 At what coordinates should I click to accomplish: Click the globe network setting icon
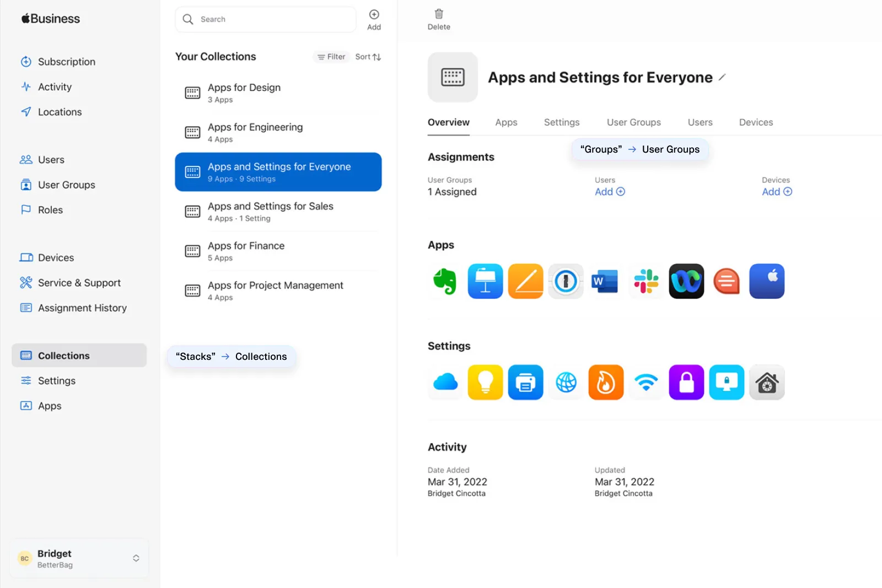[566, 382]
